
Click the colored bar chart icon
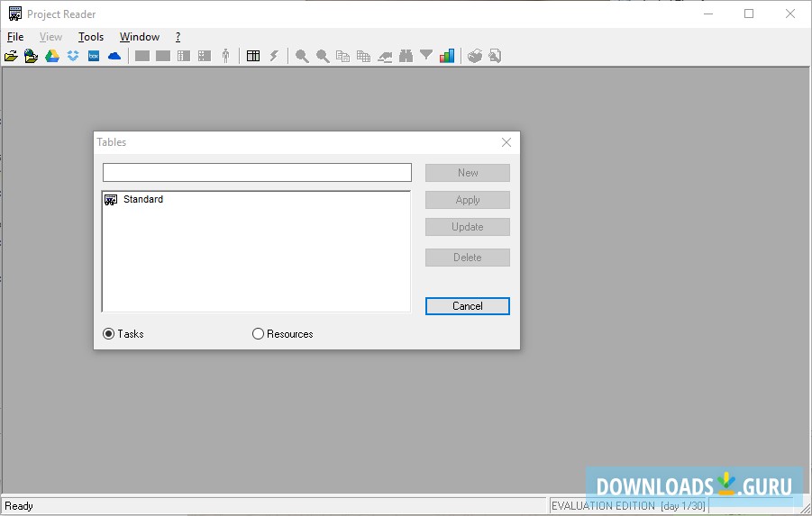[x=447, y=56]
